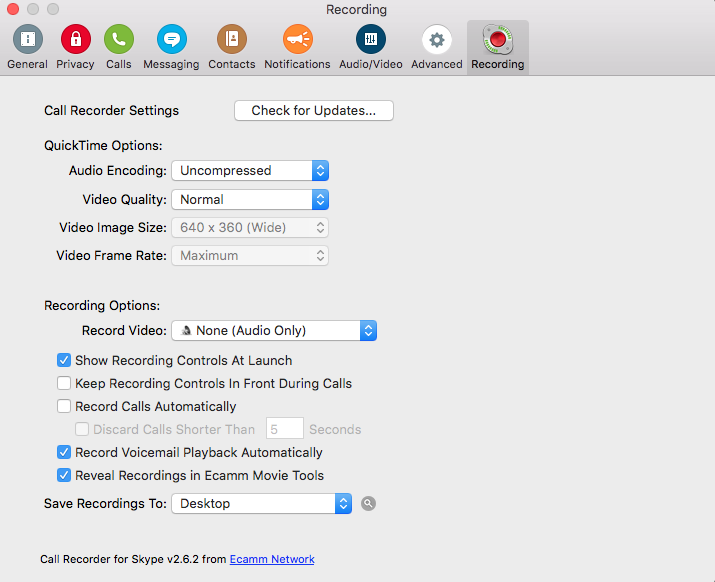
Task: Open the Contacts preferences pane
Action: pos(232,47)
